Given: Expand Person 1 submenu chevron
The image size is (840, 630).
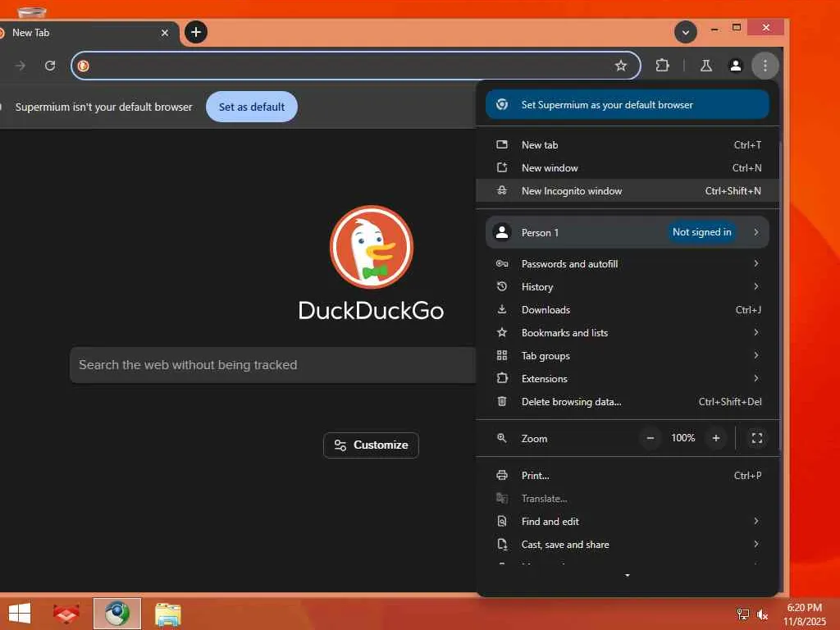Looking at the screenshot, I should (756, 232).
